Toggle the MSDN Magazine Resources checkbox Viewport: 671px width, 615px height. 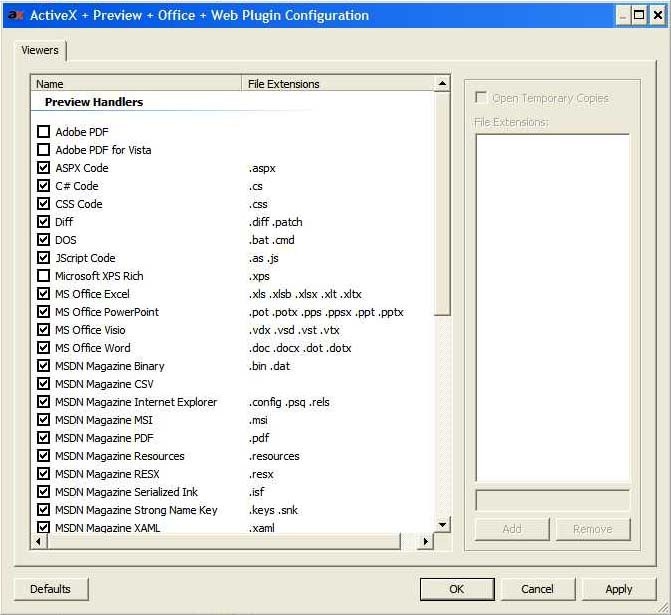point(43,455)
